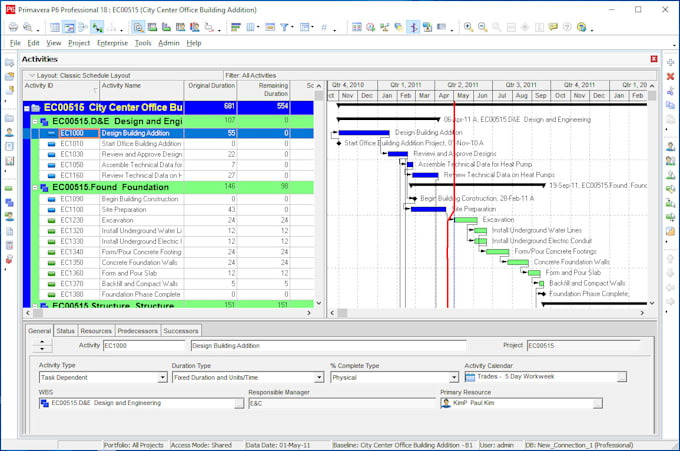Toggle the Progress Line toolbar icon
The image size is (680, 451).
(413, 27)
